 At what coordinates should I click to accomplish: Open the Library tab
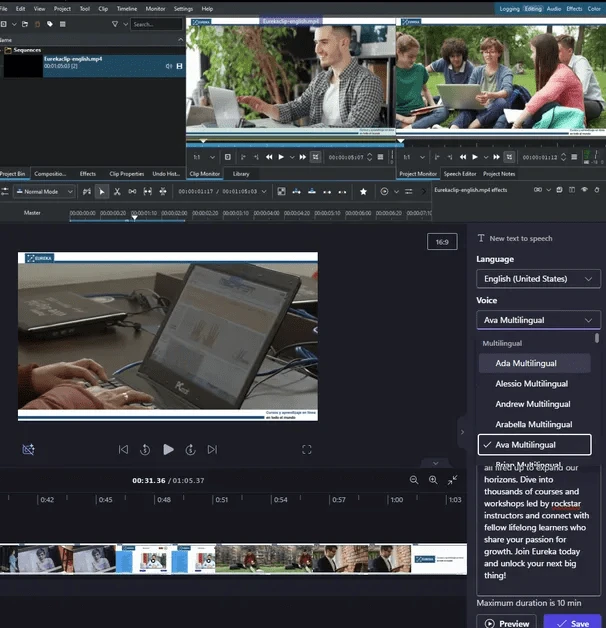[x=241, y=173]
